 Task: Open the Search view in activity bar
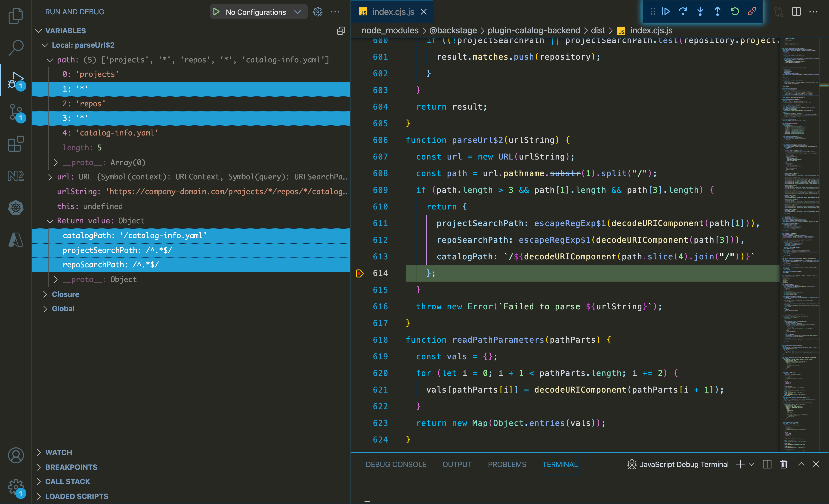point(15,47)
